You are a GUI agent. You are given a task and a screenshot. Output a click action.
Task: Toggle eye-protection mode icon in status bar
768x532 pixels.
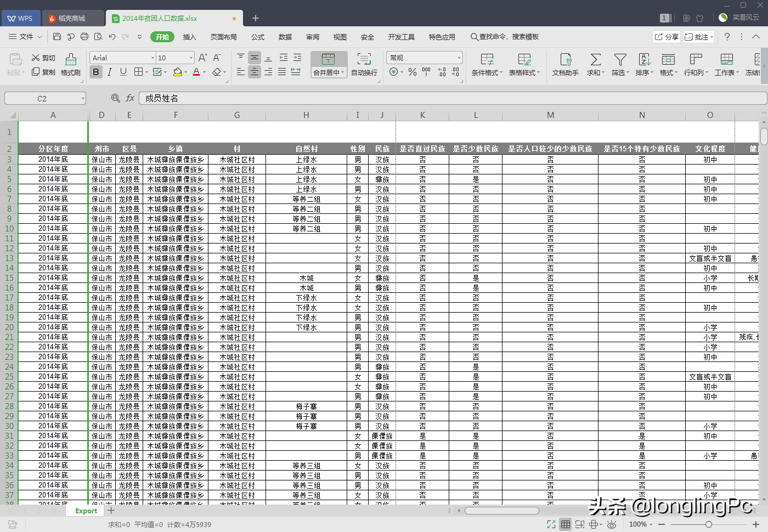coord(612,524)
